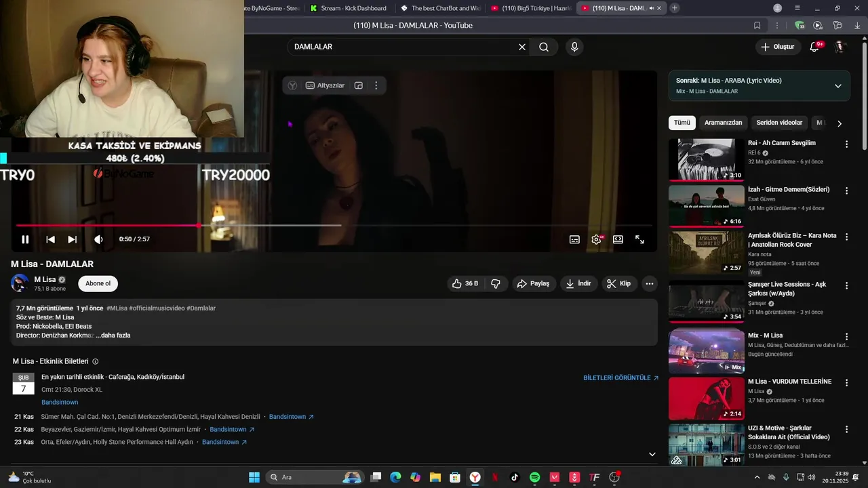868x488 pixels.
Task: Play M Lisa - VURDUM TELLERİNE video
Action: (706, 399)
